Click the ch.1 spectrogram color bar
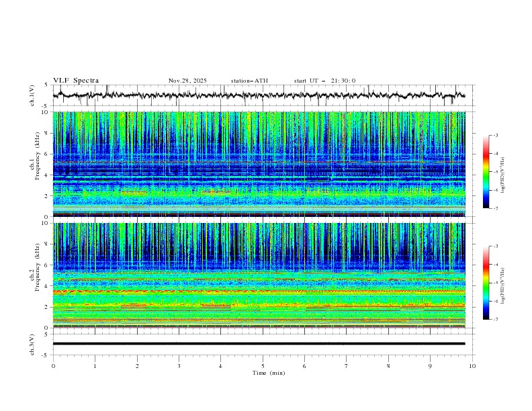532x411 pixels. [x=486, y=172]
